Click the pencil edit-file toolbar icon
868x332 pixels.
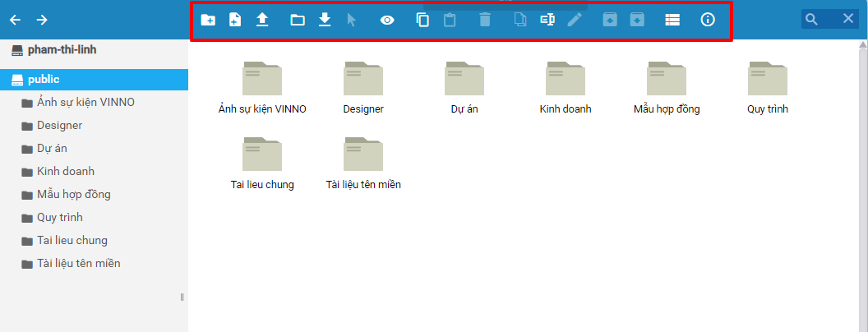pos(575,20)
